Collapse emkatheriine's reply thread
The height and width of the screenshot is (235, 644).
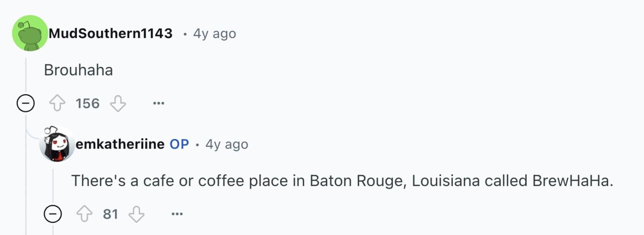coord(53,214)
